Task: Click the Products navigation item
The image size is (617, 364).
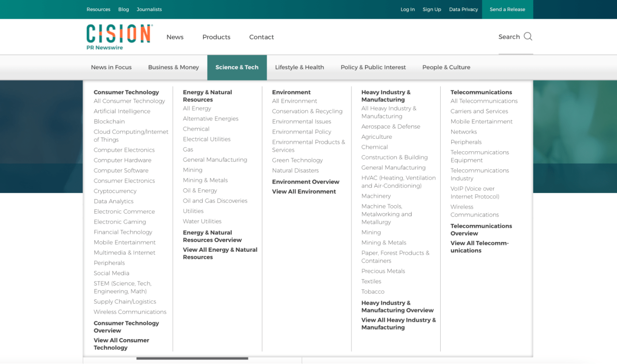Action: coord(216,37)
